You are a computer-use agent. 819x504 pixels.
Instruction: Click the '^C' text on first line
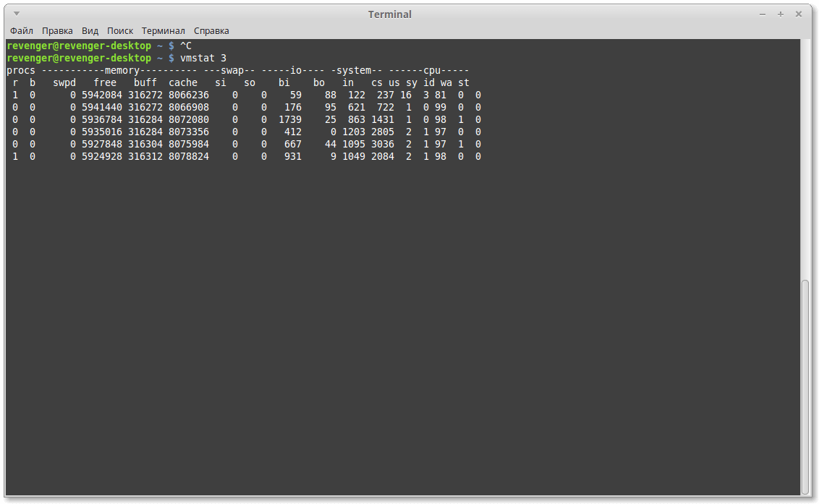coord(186,46)
